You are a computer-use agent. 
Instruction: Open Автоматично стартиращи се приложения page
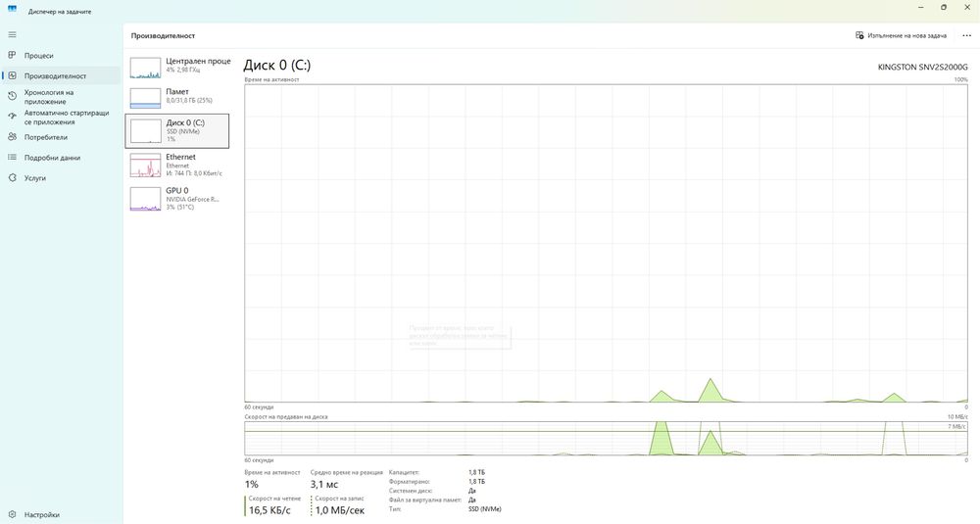[x=61, y=117]
